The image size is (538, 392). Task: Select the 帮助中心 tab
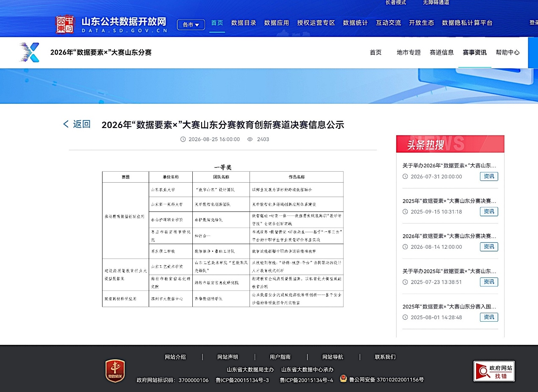click(507, 53)
